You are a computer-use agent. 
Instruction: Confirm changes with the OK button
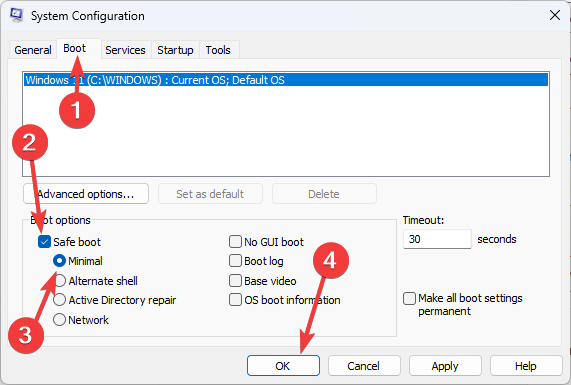[283, 366]
